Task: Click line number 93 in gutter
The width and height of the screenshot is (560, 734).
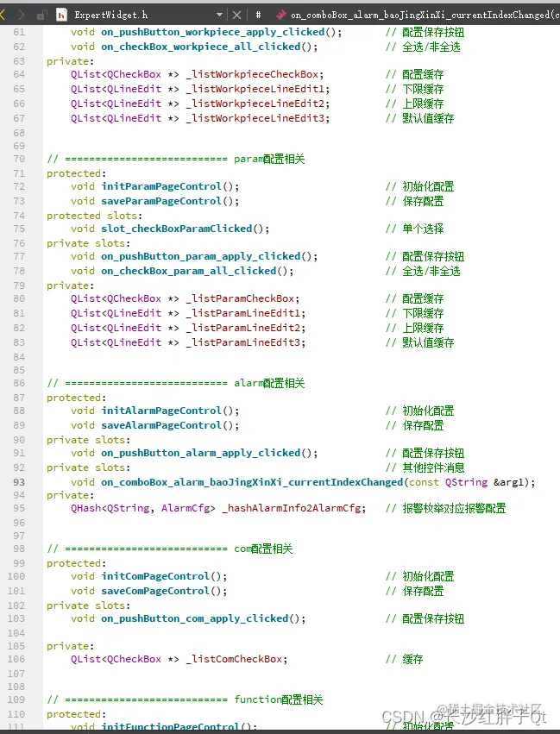Action: pyautogui.click(x=19, y=482)
